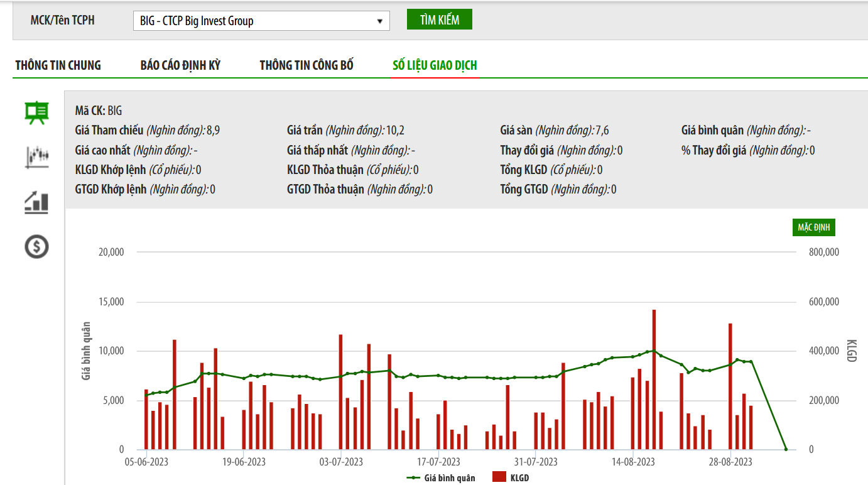
Task: Click the dropdown arrow in stock selector
Action: [379, 21]
